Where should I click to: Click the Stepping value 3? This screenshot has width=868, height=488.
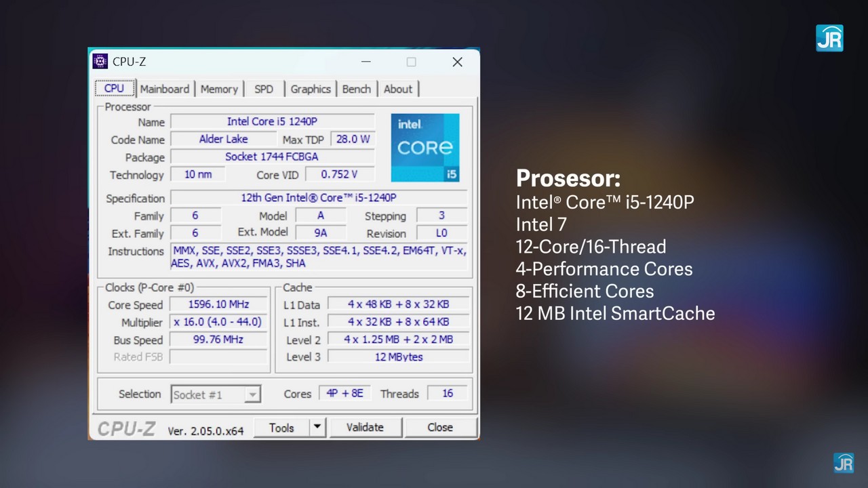tap(441, 216)
